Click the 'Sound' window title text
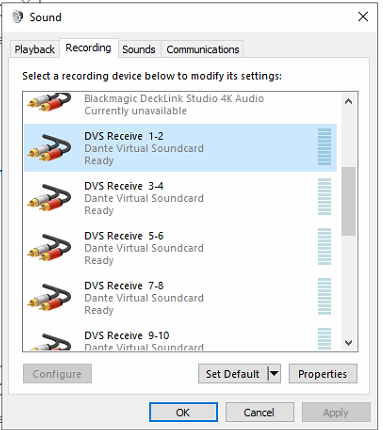 tap(45, 17)
